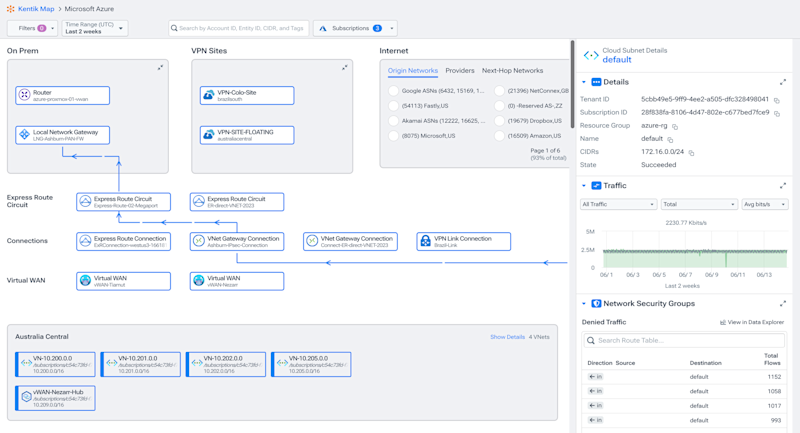Click the Microsoft Azure breadcrumb

(x=89, y=9)
